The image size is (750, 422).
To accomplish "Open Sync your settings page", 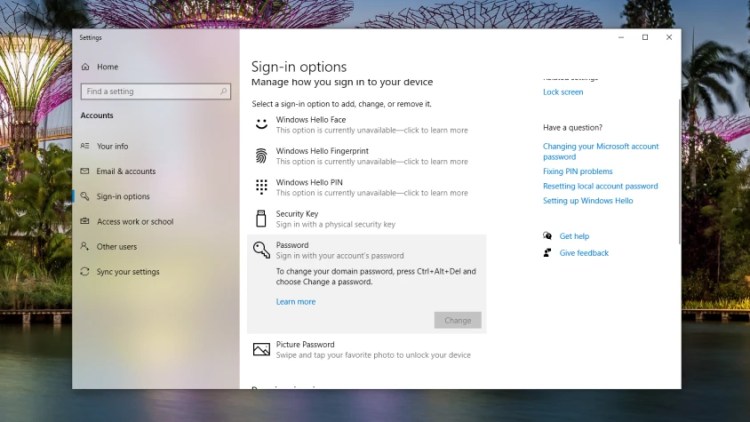I will pos(128,272).
